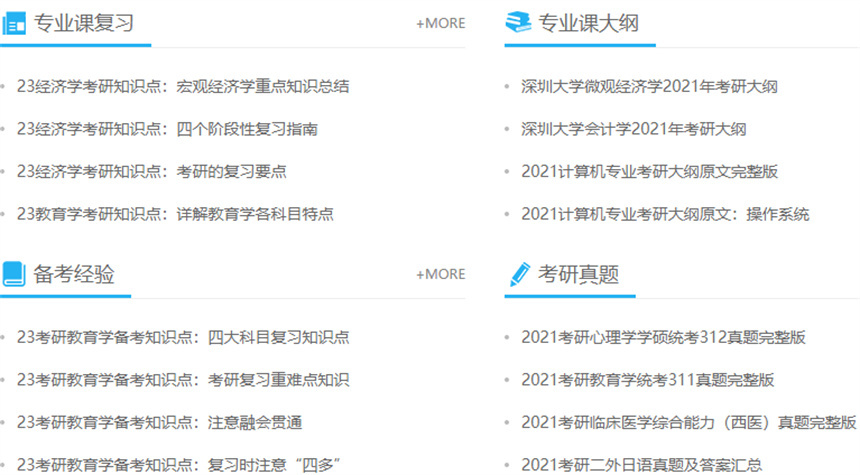Open 四大科目复习知识点 article
The height and width of the screenshot is (475, 860).
pos(183,338)
